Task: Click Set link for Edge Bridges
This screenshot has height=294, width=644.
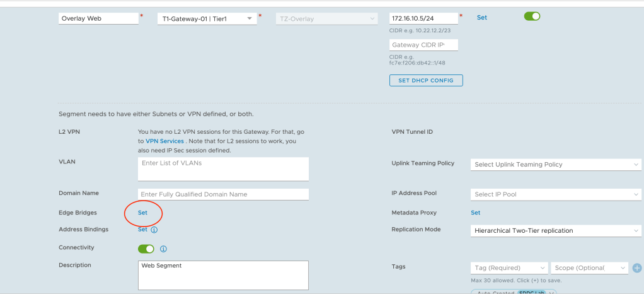Action: pyautogui.click(x=142, y=213)
